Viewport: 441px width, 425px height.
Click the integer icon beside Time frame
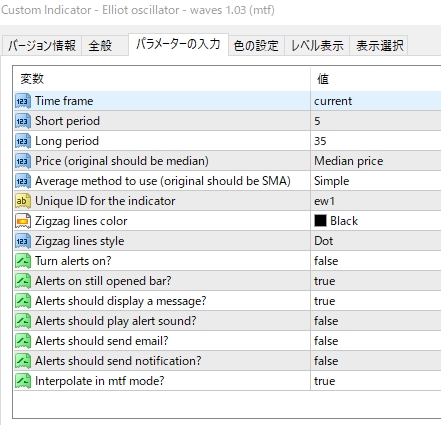click(x=23, y=101)
